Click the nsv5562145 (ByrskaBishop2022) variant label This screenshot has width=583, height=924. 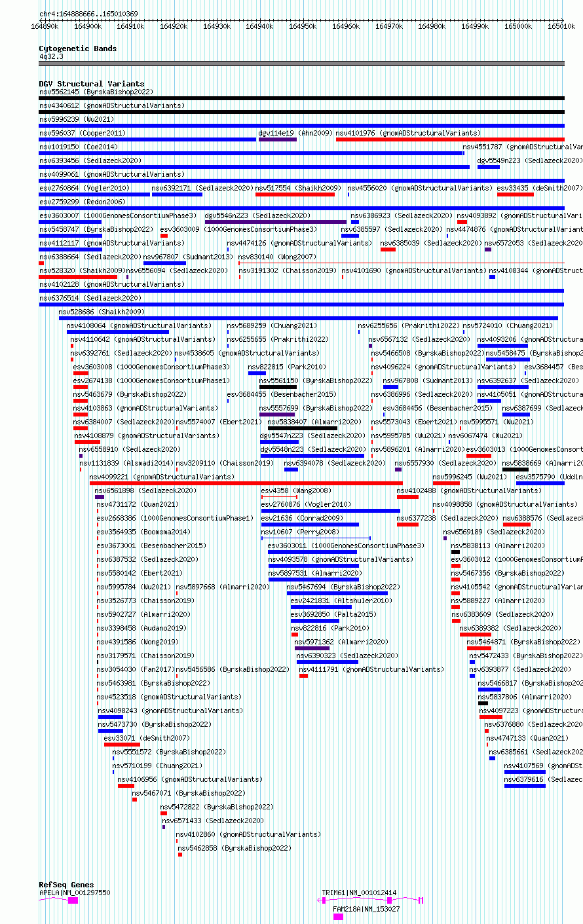pyautogui.click(x=96, y=92)
